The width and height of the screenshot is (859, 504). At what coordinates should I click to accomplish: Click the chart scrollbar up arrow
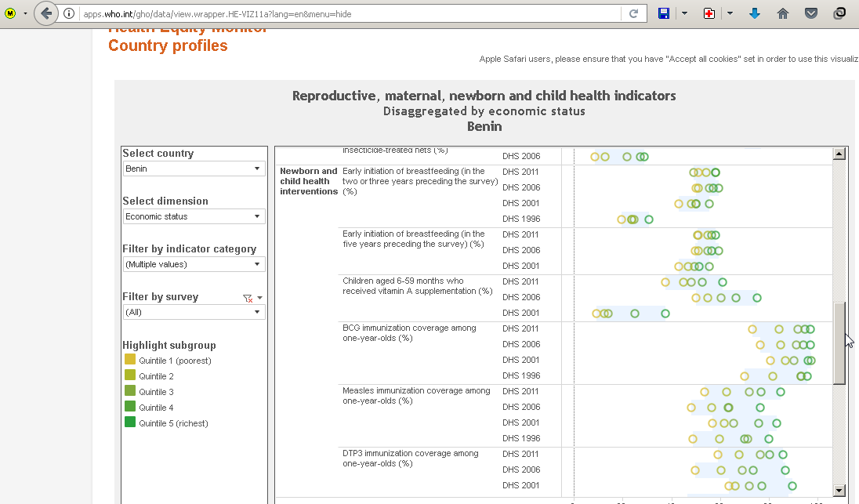(839, 154)
